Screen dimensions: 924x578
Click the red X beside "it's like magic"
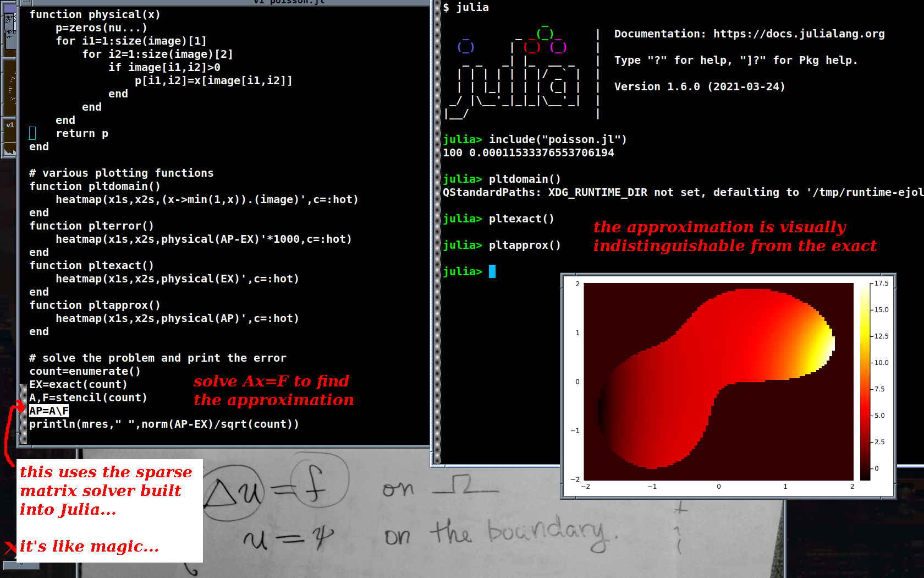[x=10, y=547]
